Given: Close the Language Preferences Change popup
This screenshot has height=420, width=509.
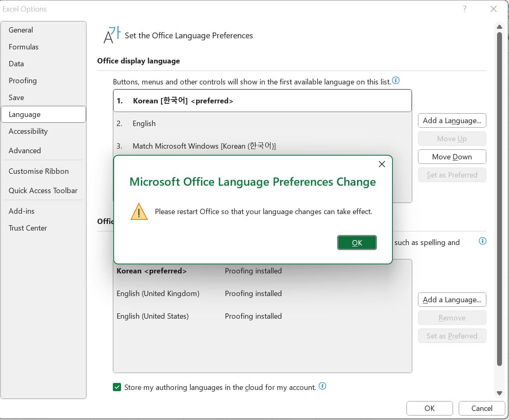Looking at the screenshot, I should point(382,164).
